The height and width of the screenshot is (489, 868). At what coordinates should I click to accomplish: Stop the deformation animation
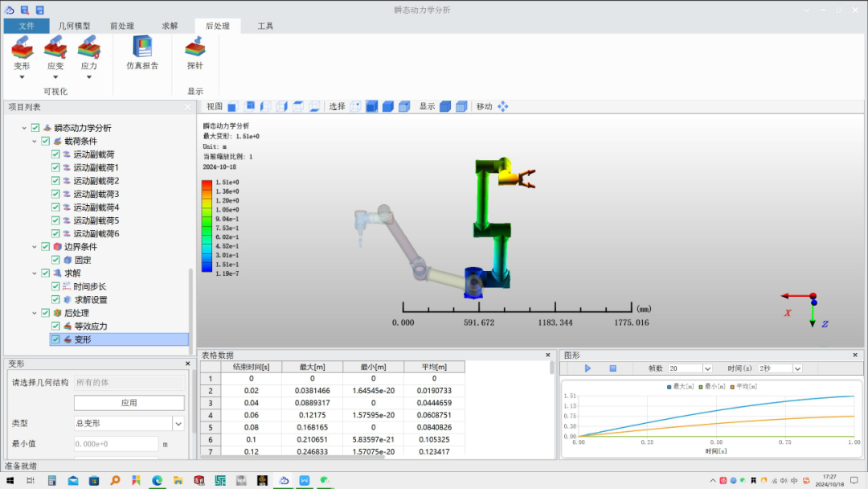click(x=612, y=368)
